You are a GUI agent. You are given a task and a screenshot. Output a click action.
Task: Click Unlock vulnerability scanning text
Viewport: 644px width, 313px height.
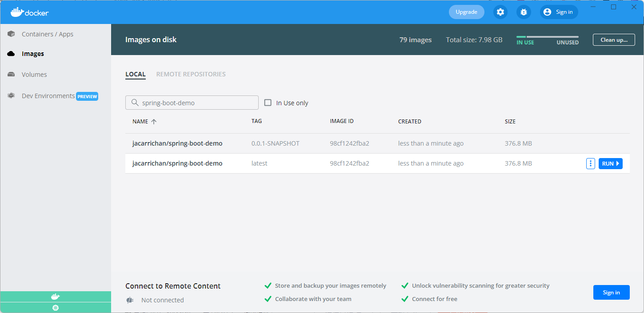click(x=480, y=285)
